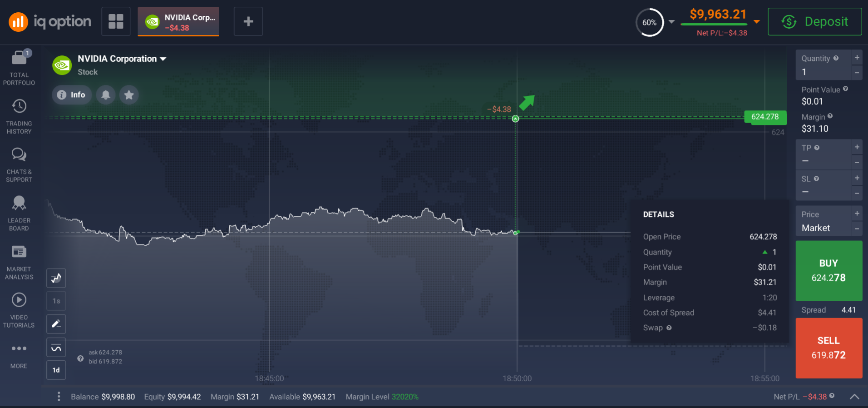868x408 pixels.
Task: Expand the bottom panel with chevron up
Action: [x=854, y=397]
